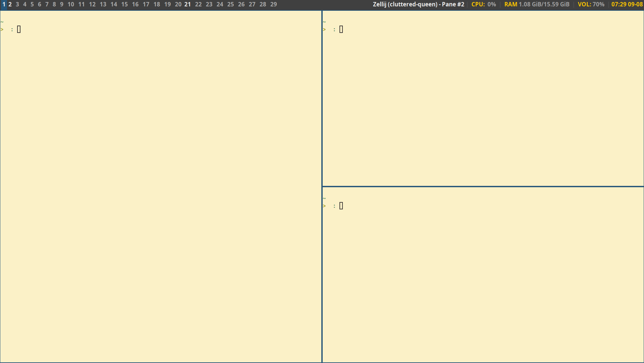
Task: Switch to workspace 22
Action: pos(198,4)
